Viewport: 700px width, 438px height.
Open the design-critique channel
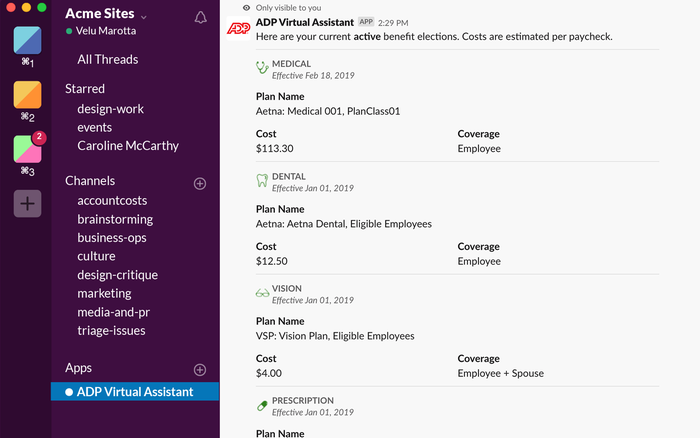(x=117, y=275)
